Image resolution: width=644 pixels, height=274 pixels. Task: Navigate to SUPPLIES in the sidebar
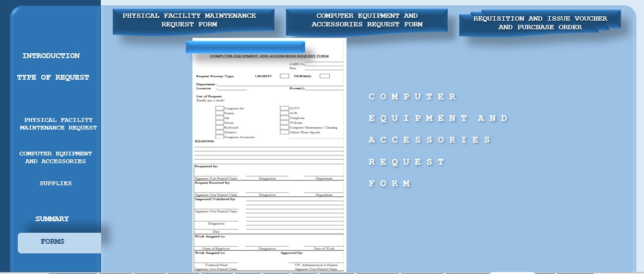click(56, 183)
